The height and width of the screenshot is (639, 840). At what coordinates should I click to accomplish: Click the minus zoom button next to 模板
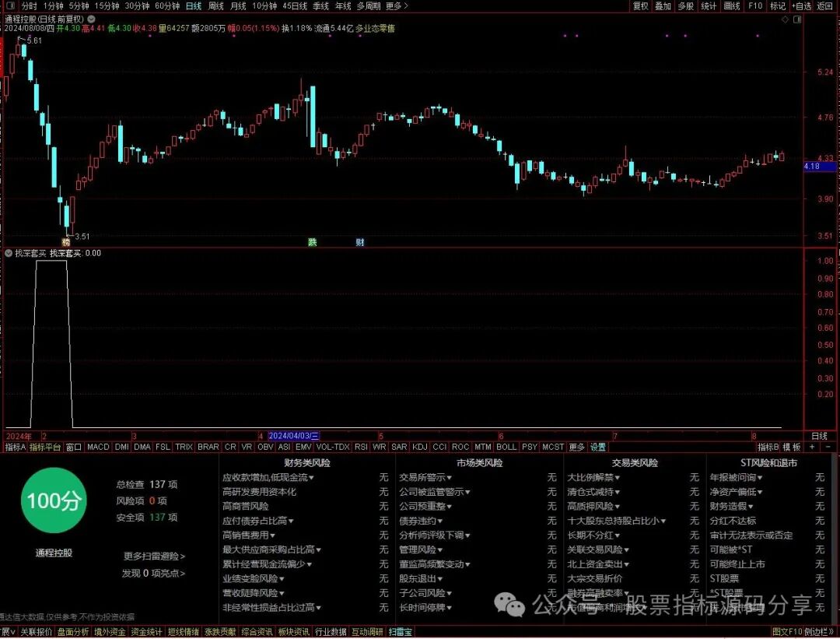(x=828, y=447)
